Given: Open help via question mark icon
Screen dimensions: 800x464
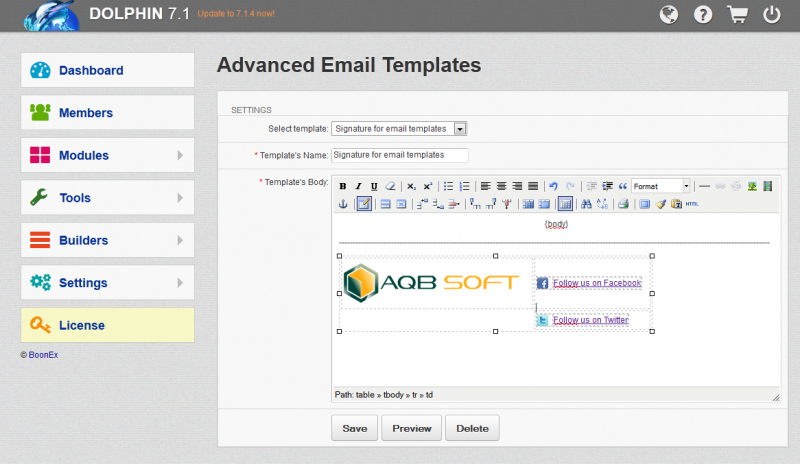Looking at the screenshot, I should click(703, 14).
